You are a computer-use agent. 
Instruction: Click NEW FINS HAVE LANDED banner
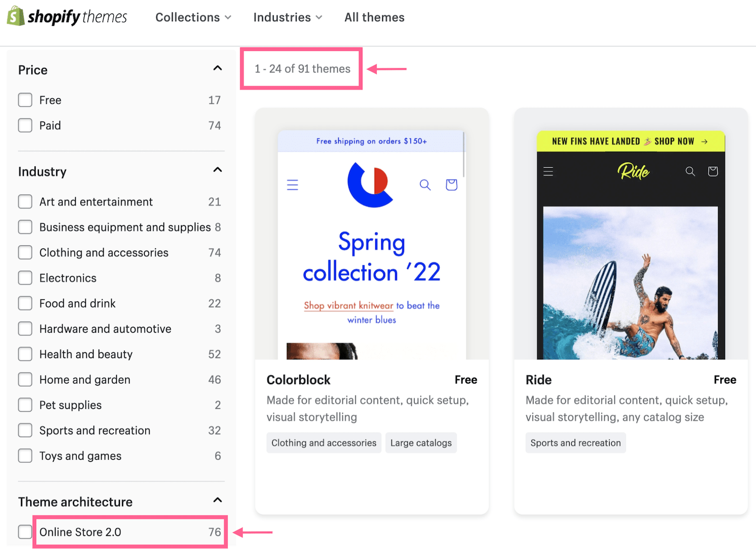pos(631,141)
